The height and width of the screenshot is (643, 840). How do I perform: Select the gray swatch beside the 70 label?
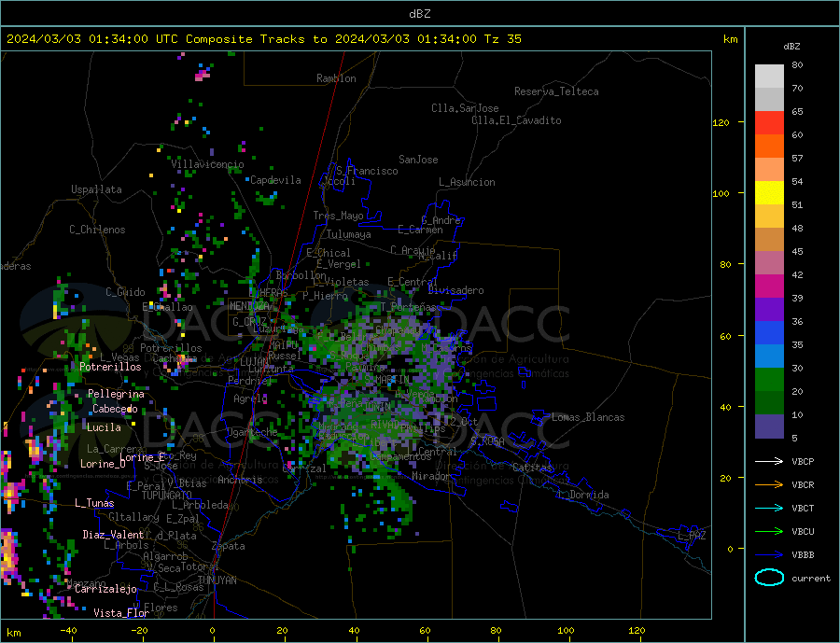coord(769,100)
